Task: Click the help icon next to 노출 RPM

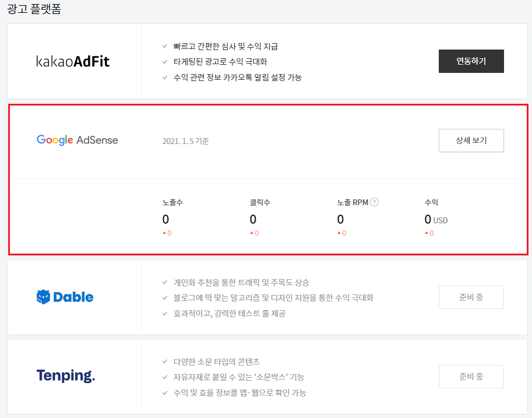Action: 374,202
